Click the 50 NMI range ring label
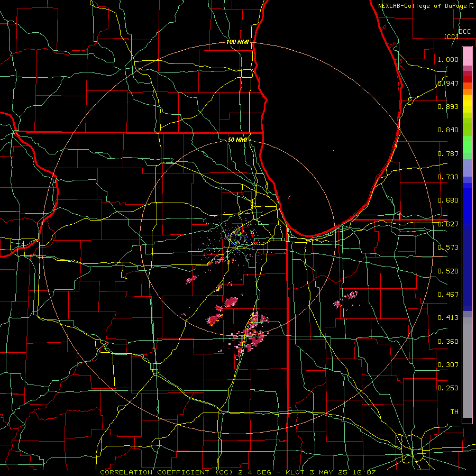This screenshot has width=476, height=476. coord(237,140)
